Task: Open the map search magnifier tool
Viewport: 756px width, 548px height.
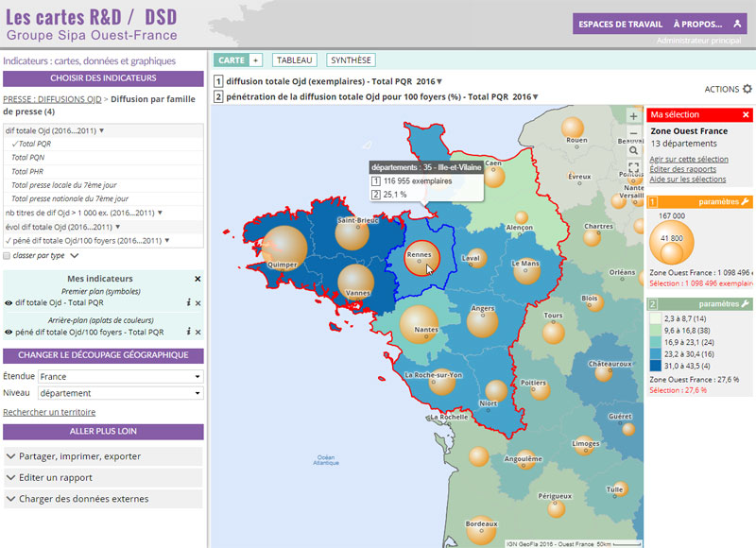Action: click(x=633, y=150)
